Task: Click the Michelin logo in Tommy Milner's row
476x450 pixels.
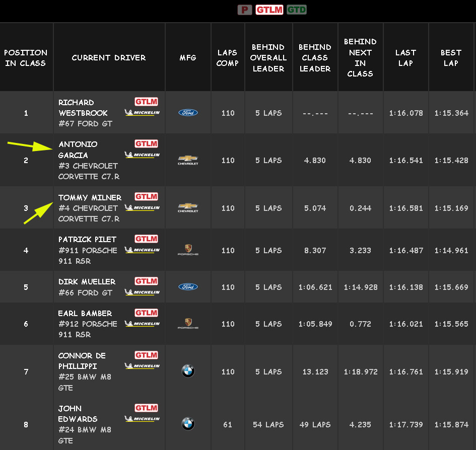Action: 142,207
